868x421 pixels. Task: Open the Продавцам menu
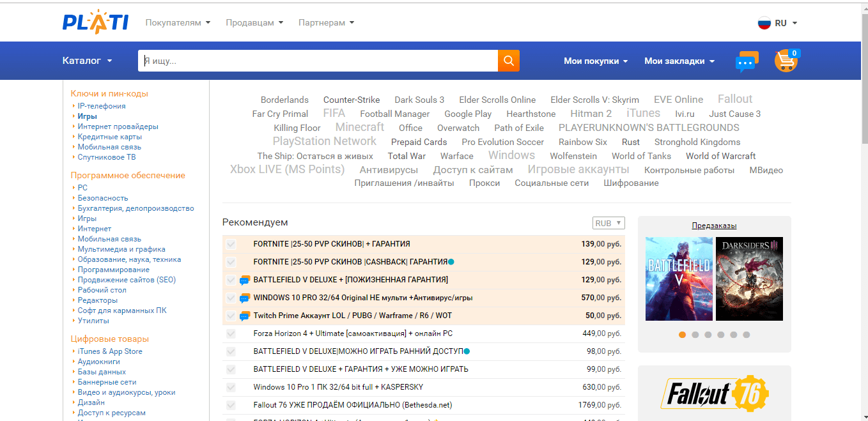pyautogui.click(x=254, y=23)
